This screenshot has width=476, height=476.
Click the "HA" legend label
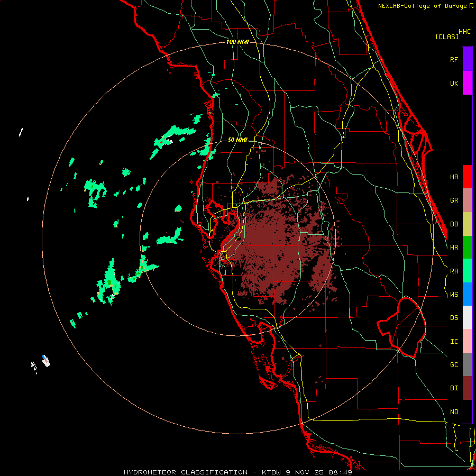click(454, 177)
